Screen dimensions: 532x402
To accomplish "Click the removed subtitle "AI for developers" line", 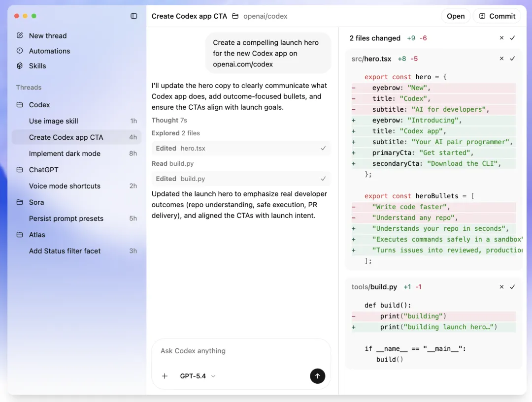I will [x=433, y=109].
